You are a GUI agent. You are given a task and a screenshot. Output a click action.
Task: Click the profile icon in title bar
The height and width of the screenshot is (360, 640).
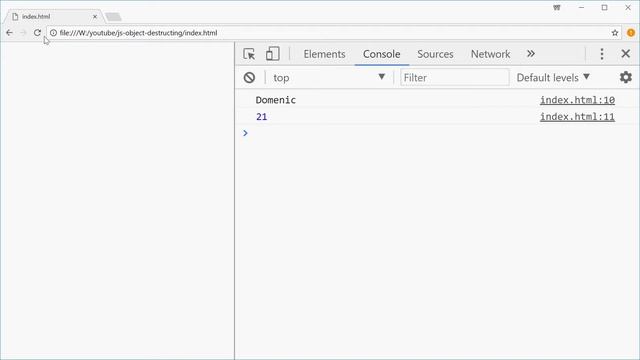coord(557,8)
